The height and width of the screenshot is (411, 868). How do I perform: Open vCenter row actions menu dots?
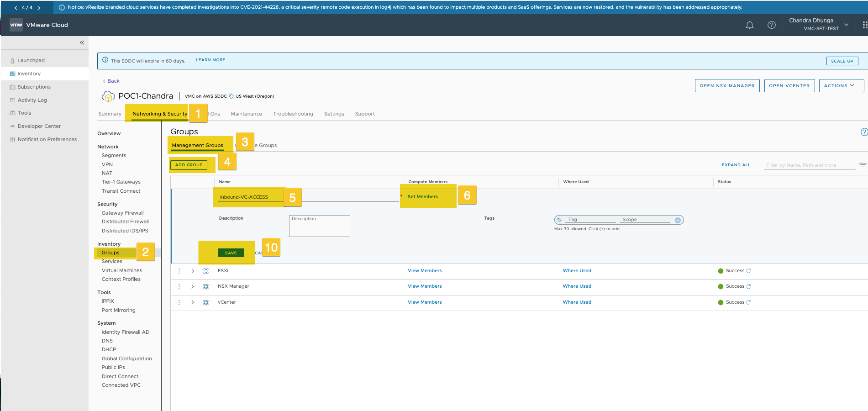click(x=179, y=302)
